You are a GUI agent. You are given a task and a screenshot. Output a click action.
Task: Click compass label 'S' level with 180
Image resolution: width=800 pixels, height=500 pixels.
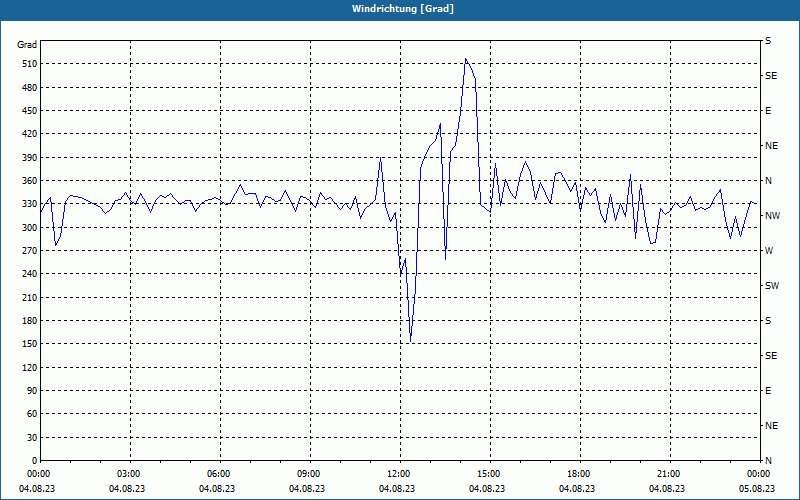768,321
